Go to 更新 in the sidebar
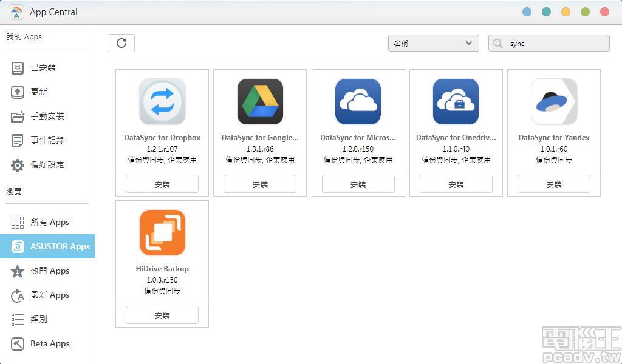The height and width of the screenshot is (364, 622). click(39, 92)
